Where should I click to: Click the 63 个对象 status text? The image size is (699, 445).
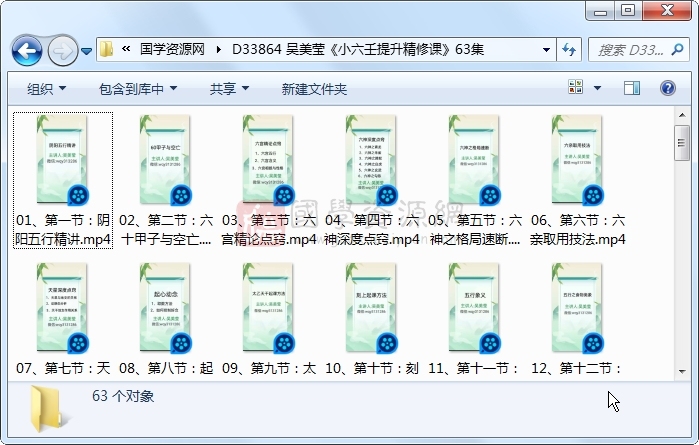pos(123,396)
